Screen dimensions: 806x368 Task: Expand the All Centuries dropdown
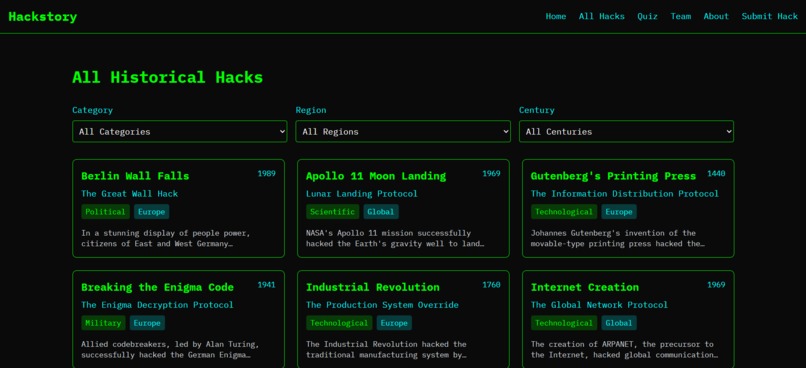626,132
